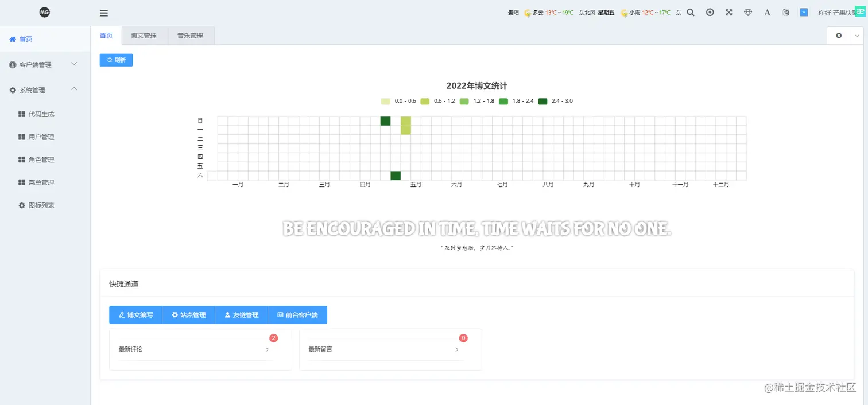Click the document layout icon in the header

785,11
